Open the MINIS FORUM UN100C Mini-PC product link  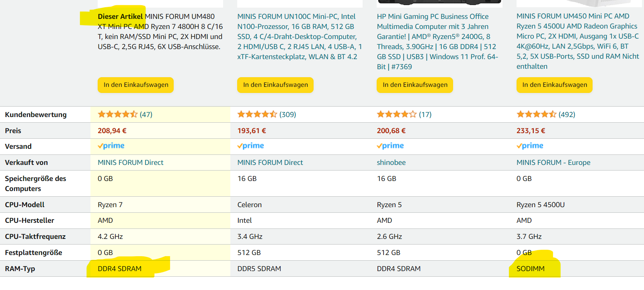300,37
